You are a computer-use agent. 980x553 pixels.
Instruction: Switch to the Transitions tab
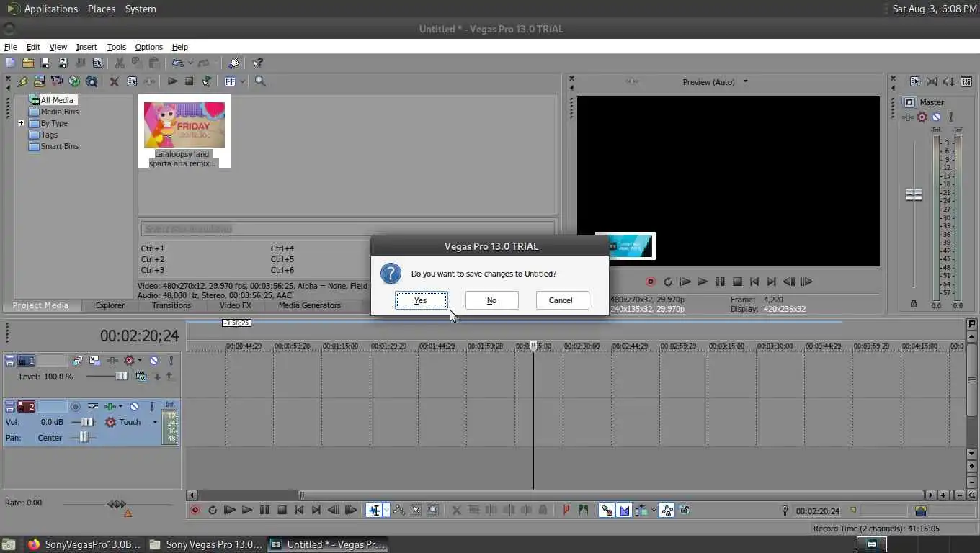[x=171, y=305]
